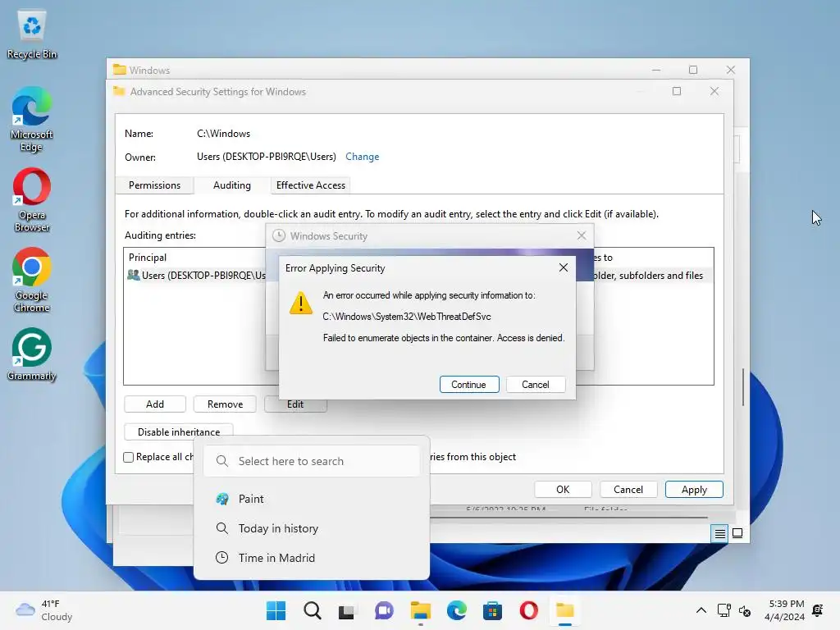Select the active folder window taskbar icon
The height and width of the screenshot is (630, 840).
click(x=564, y=610)
